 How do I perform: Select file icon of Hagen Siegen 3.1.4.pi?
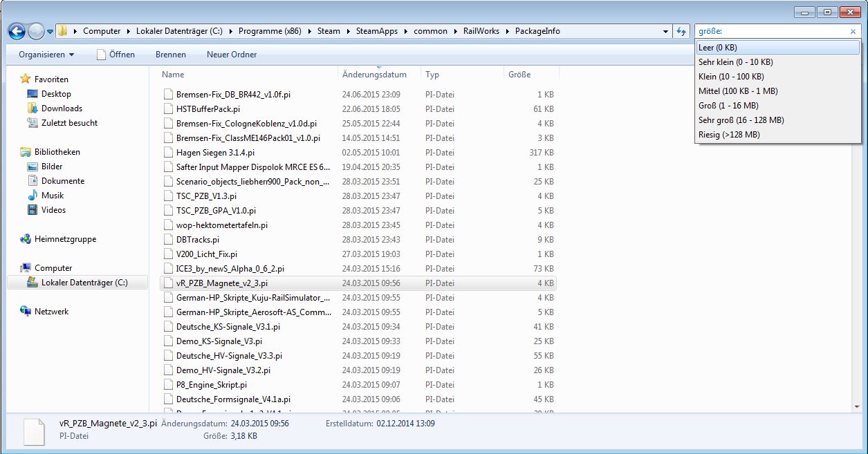click(x=168, y=153)
